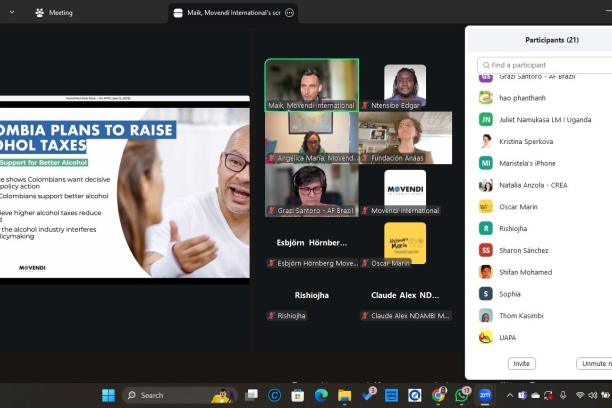
Task: Expand the system tray hidden icons chevron
Action: tap(508, 395)
